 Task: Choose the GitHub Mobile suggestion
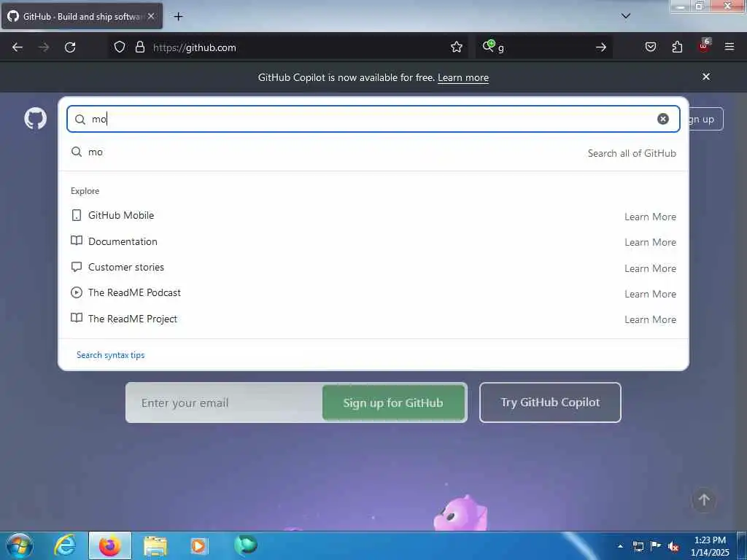[x=373, y=216]
